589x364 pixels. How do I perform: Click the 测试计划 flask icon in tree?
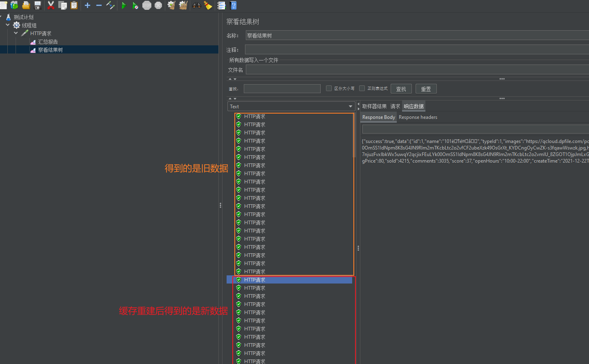pyautogui.click(x=9, y=17)
